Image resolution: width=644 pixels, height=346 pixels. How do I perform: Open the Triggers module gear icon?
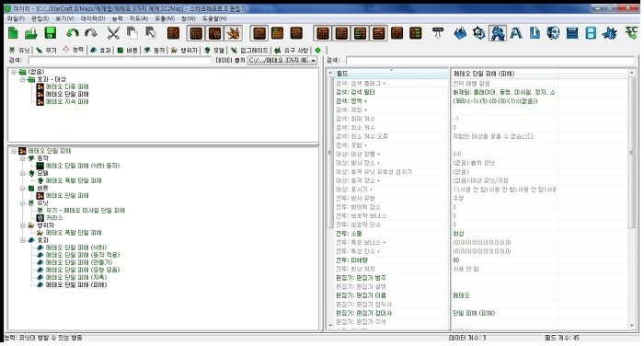point(479,33)
